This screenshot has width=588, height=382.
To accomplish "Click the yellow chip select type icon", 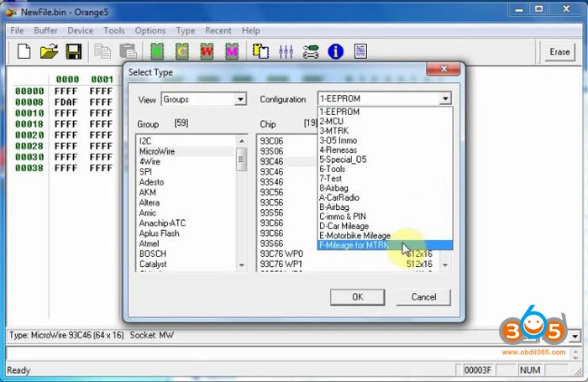I will [260, 51].
